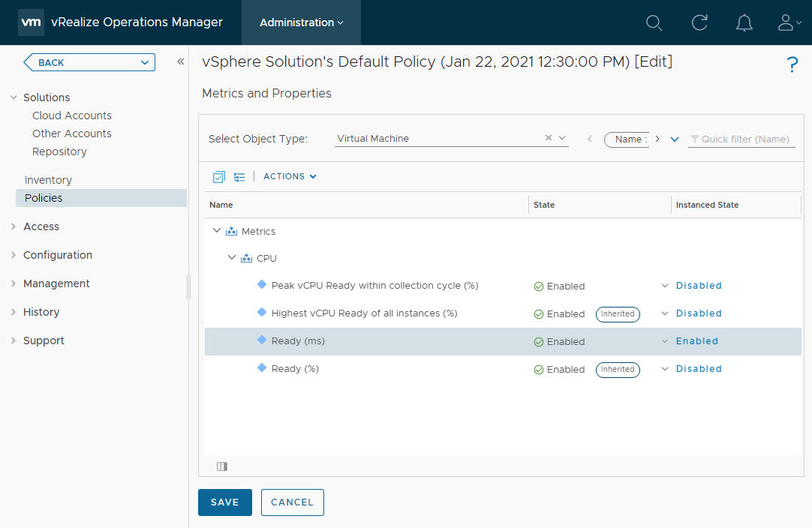Click the SAVE button
The width and height of the screenshot is (812, 528).
tap(224, 502)
